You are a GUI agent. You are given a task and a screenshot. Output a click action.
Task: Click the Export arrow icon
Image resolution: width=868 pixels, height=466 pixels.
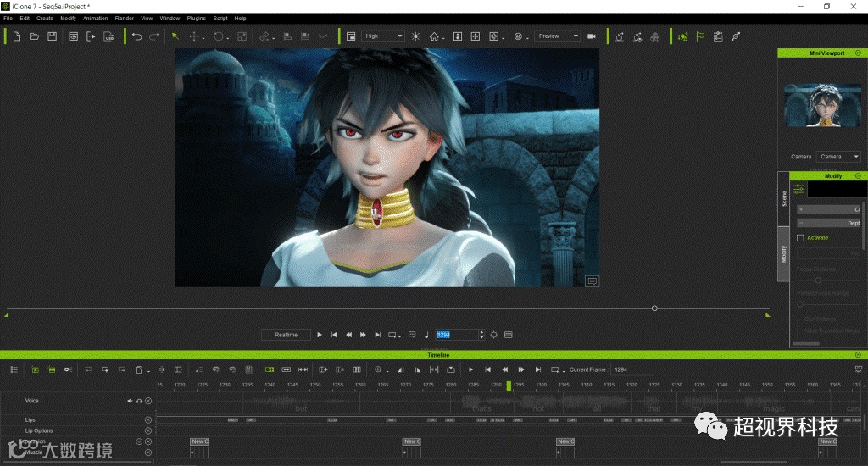(x=91, y=36)
